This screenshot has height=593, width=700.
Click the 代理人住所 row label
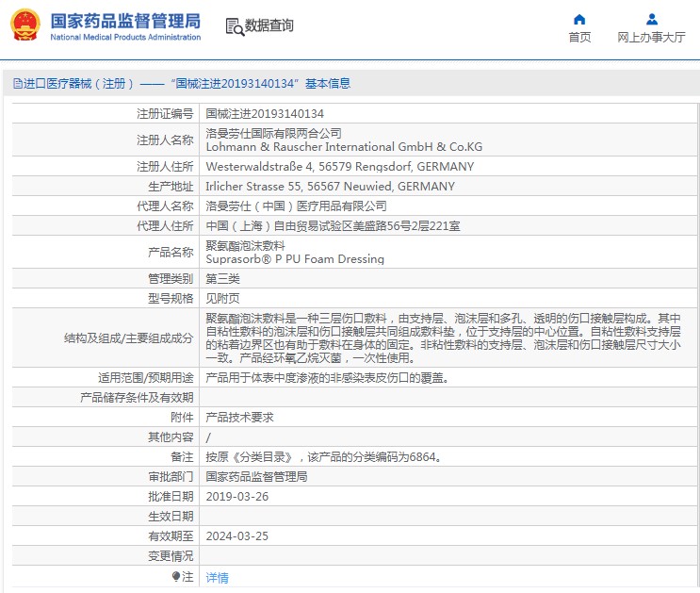point(165,225)
